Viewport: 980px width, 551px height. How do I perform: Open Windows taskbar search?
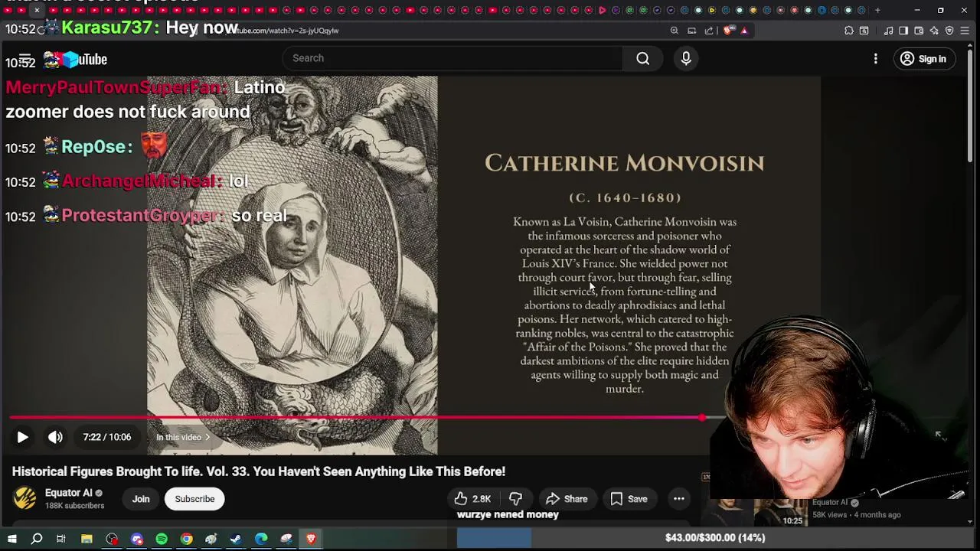[36, 539]
